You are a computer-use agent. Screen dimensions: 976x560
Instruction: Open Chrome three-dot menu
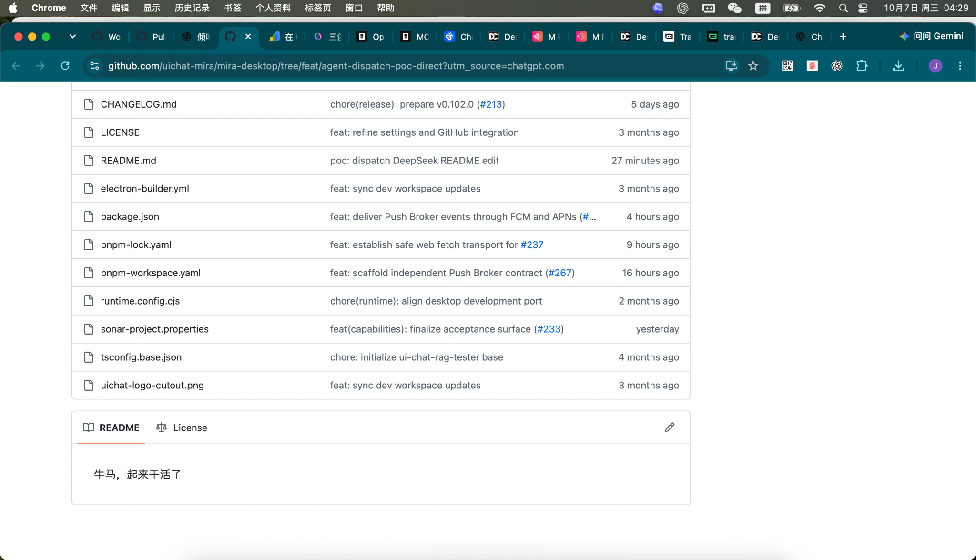pyautogui.click(x=960, y=66)
